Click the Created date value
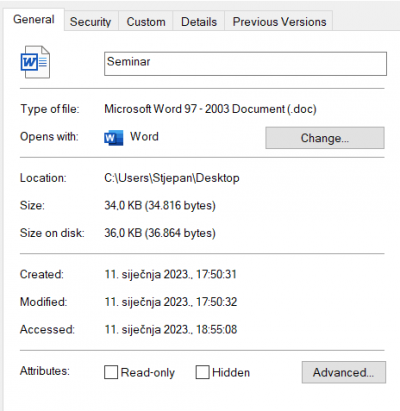The height and width of the screenshot is (411, 400). [171, 274]
